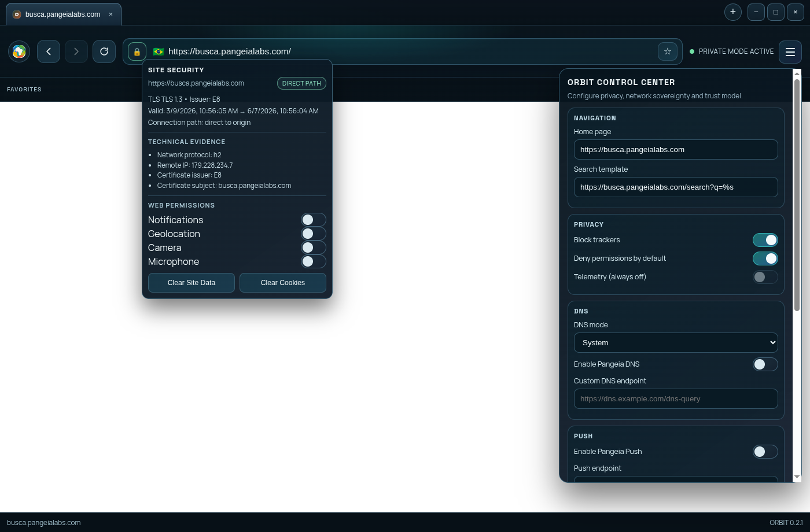This screenshot has width=810, height=532.
Task: Click the padlock site security icon
Action: [137, 51]
